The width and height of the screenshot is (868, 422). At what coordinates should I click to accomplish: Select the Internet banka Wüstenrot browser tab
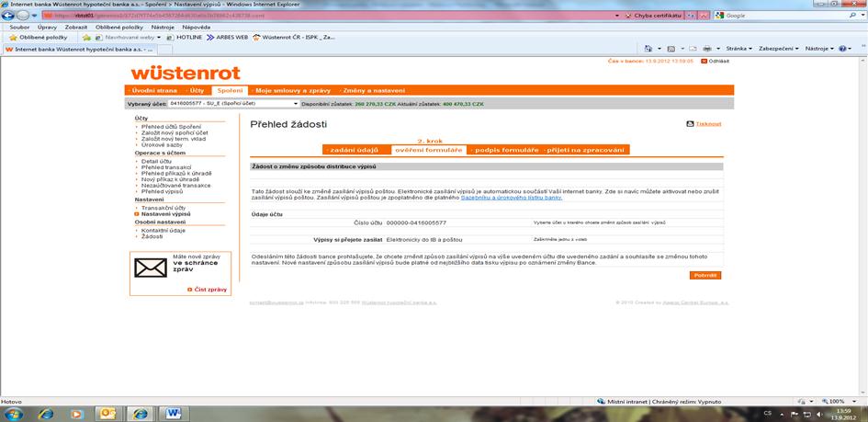click(79, 50)
